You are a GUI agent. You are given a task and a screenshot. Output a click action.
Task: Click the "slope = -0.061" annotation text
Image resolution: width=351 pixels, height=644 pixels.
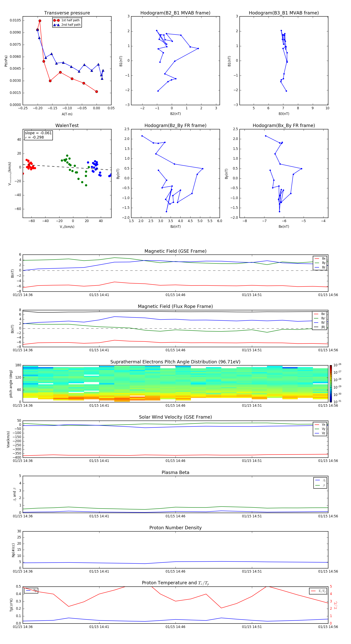[38, 133]
